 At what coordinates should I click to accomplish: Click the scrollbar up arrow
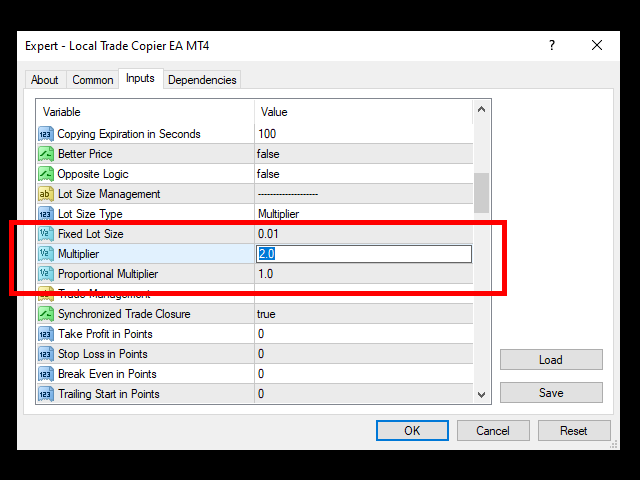pos(482,109)
